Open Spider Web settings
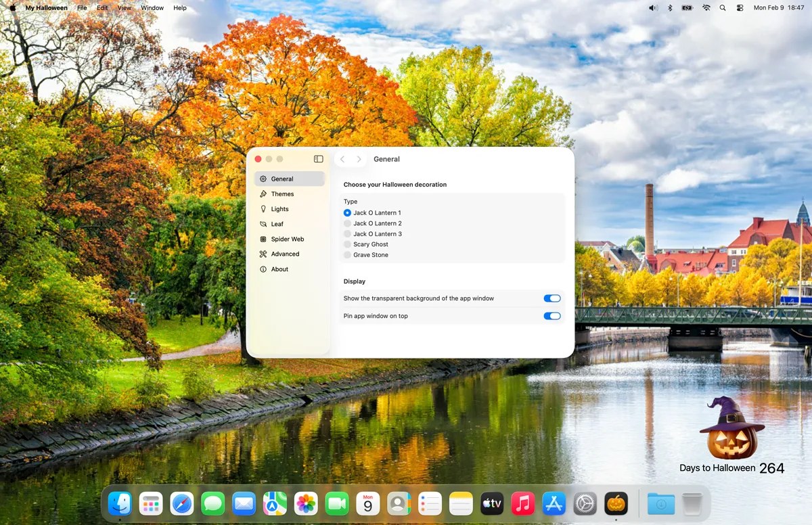The width and height of the screenshot is (812, 525). point(287,239)
